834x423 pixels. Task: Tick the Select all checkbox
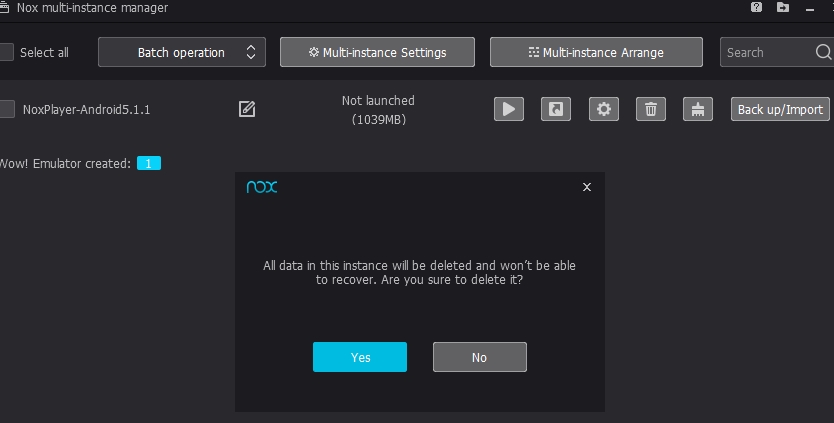(6, 52)
